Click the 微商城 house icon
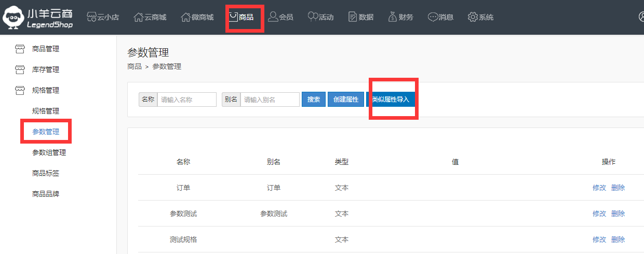Viewport: 644px width, 254px height. [x=185, y=17]
